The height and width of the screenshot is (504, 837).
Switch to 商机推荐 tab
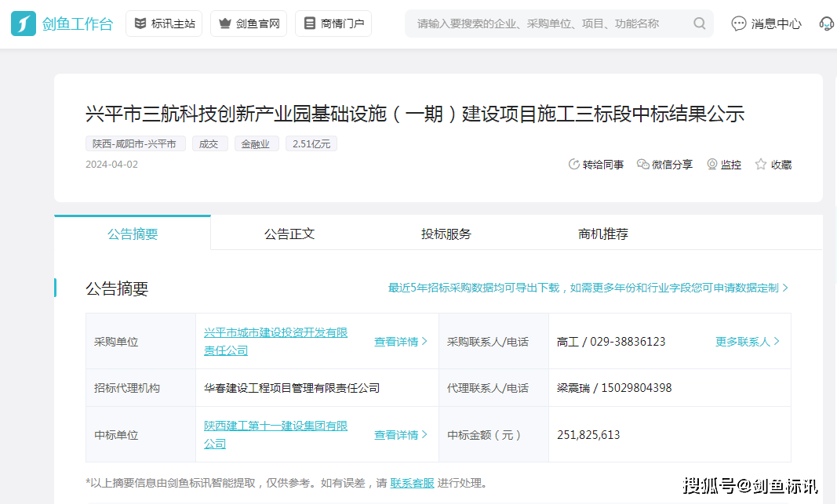[x=603, y=234]
